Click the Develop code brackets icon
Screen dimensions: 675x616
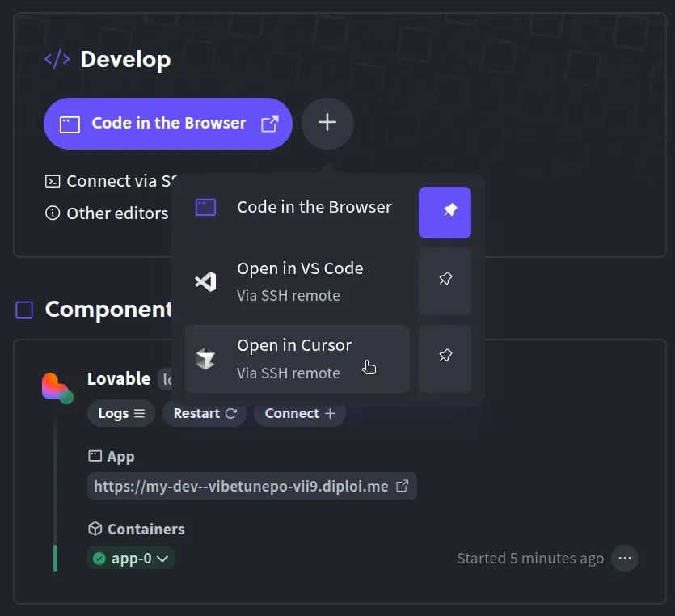(x=57, y=59)
